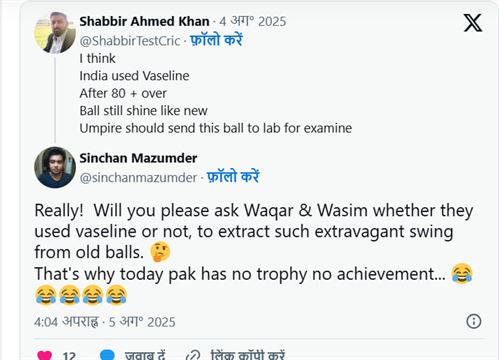Follow @sinchanmazumder with फ़ॉलो करें
Viewport: 499px width, 360px height.
(x=233, y=177)
